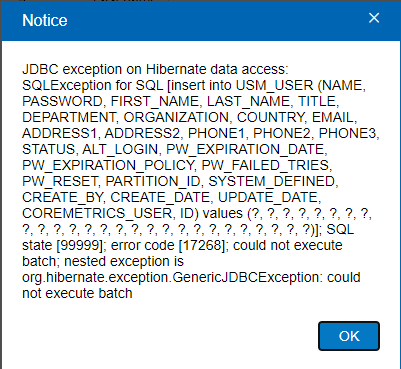This screenshot has height=369, width=401.
Task: Click the OK button
Action: click(x=349, y=336)
